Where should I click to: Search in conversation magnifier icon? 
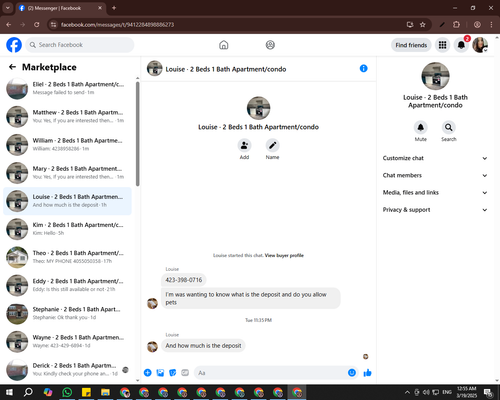(449, 127)
